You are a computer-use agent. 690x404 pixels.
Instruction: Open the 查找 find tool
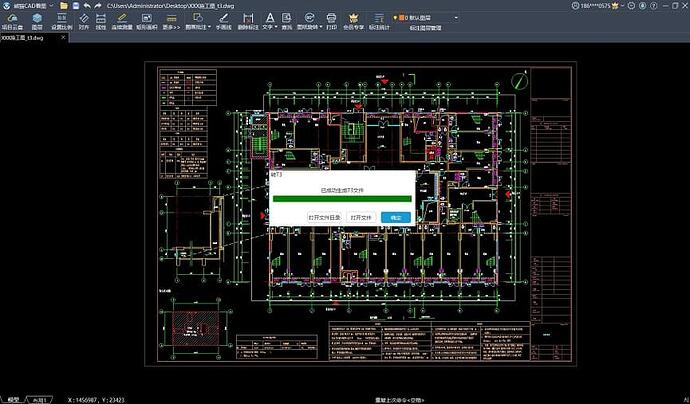[287, 21]
